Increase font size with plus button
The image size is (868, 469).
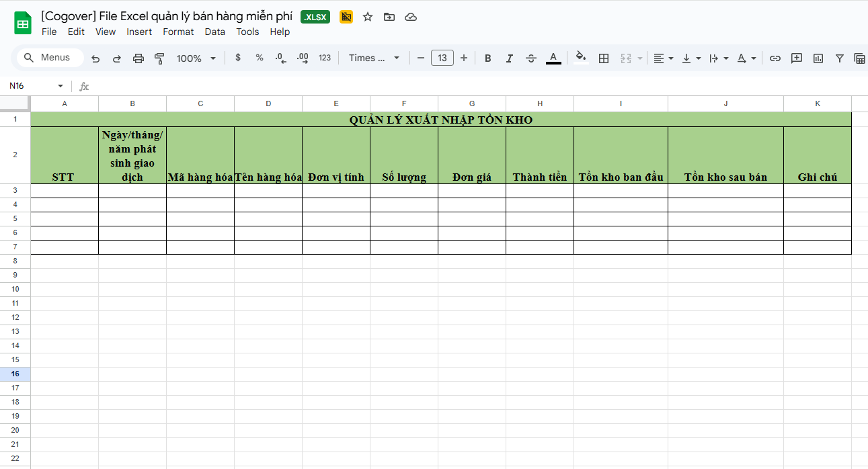pos(464,58)
